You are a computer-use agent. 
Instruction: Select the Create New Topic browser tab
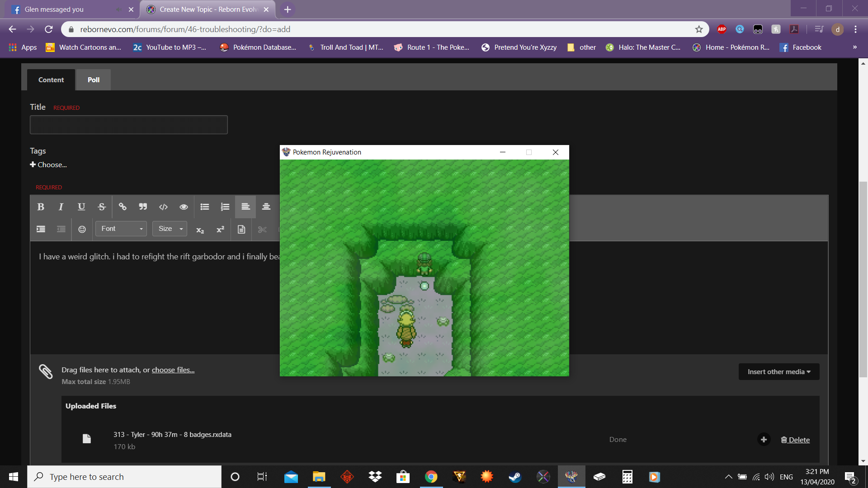click(208, 9)
